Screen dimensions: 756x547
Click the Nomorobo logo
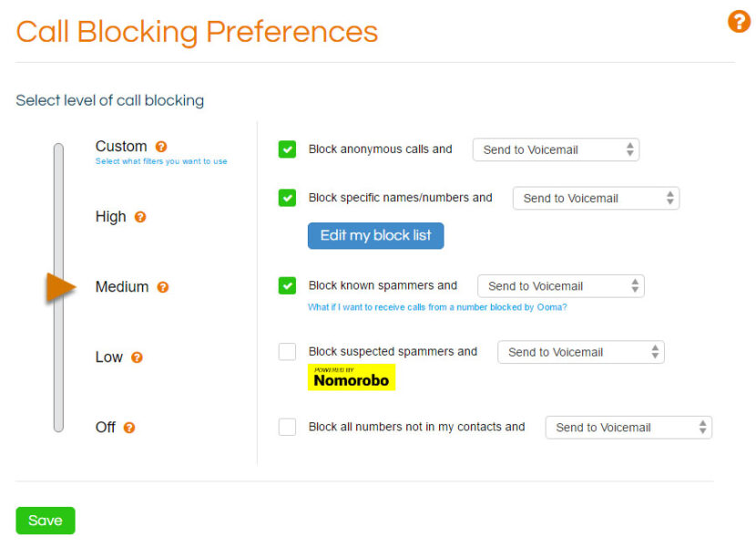tap(351, 377)
